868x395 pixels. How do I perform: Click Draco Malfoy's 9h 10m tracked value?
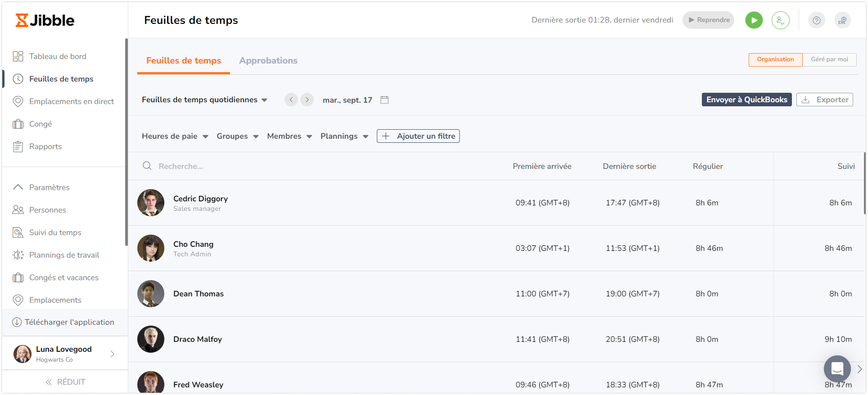[838, 339]
